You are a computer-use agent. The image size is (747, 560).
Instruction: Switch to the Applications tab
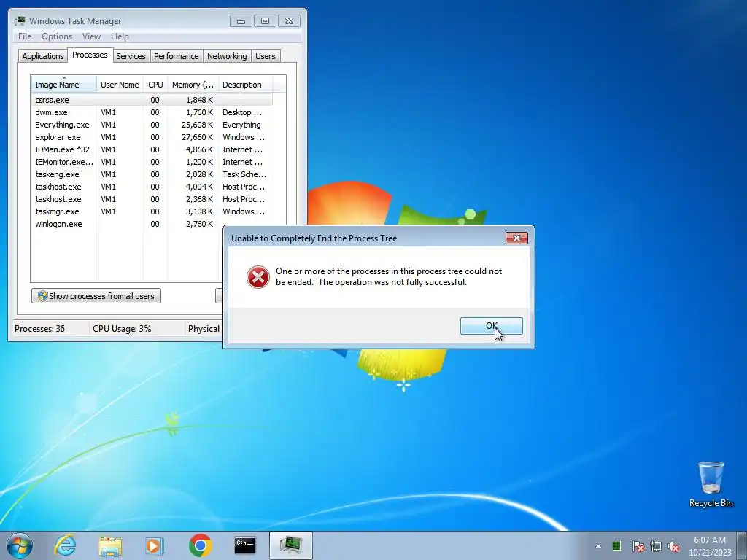click(43, 56)
